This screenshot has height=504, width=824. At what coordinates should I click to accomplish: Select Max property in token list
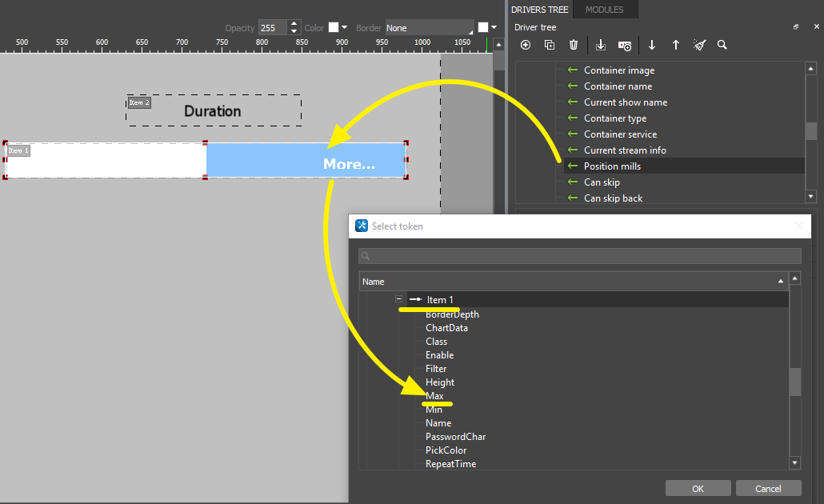point(434,396)
